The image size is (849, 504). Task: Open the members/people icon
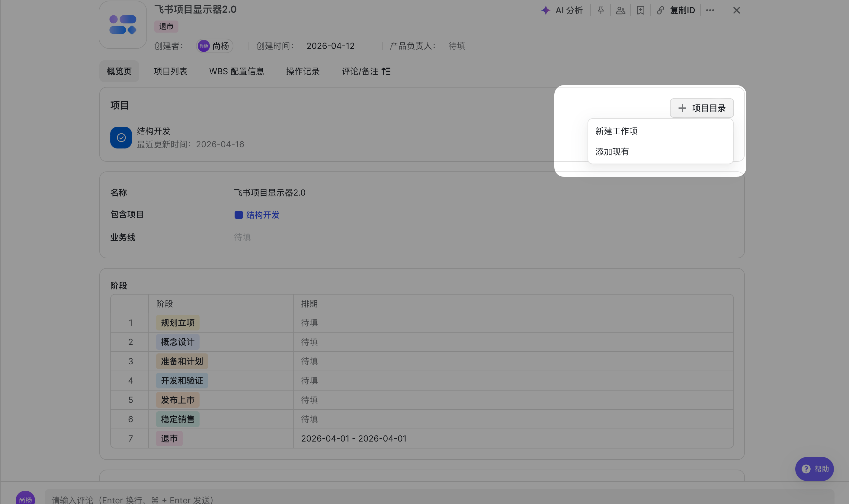620,10
